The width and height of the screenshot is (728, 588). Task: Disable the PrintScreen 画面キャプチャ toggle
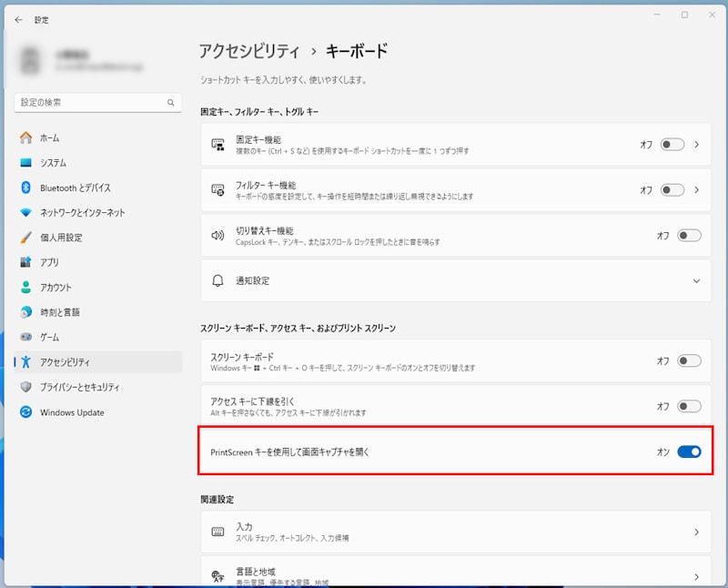tap(689, 451)
